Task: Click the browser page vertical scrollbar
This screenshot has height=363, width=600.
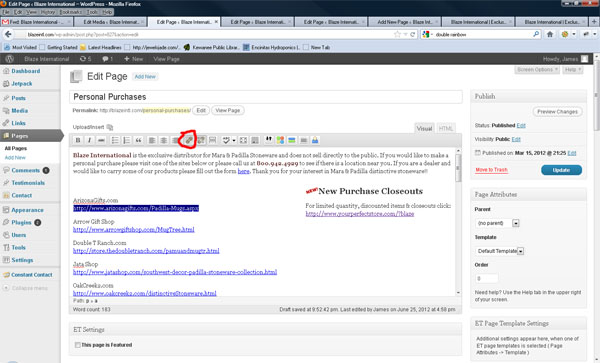Action: [x=597, y=208]
